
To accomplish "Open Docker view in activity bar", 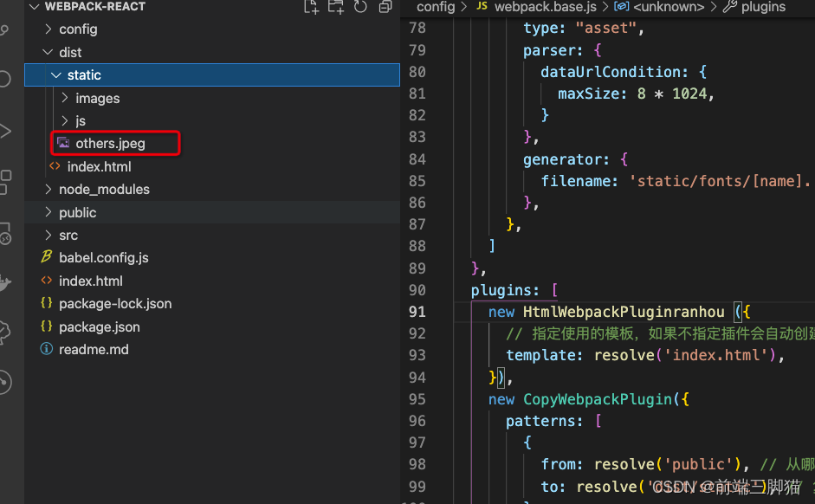I will tap(5, 283).
